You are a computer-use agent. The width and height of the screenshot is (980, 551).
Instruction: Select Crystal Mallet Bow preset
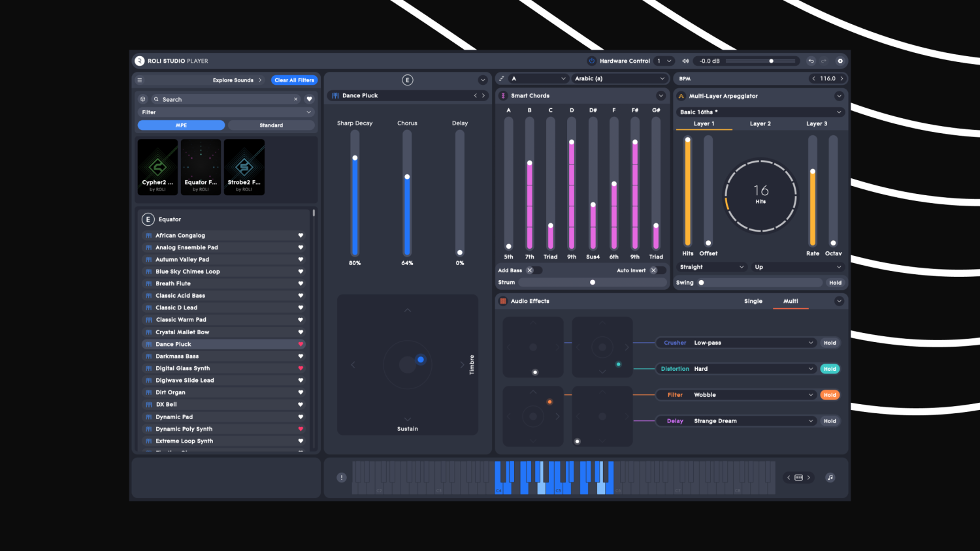(x=223, y=332)
